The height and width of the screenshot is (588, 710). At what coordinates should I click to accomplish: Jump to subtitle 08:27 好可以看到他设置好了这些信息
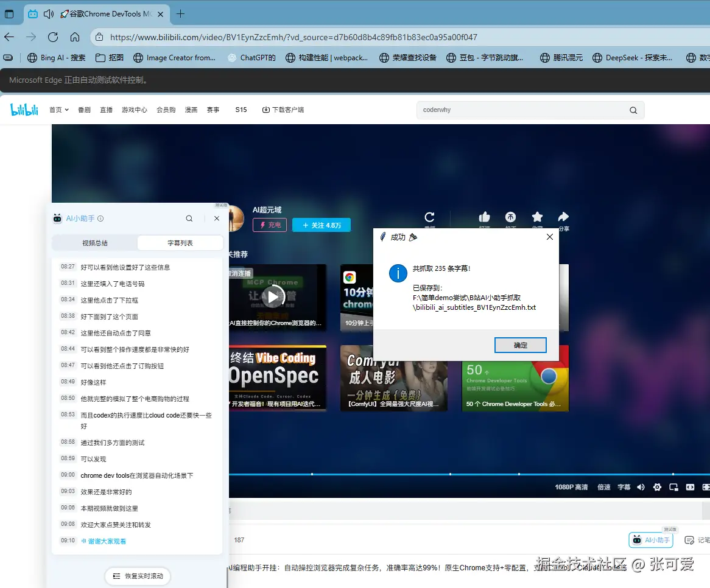tap(136, 267)
